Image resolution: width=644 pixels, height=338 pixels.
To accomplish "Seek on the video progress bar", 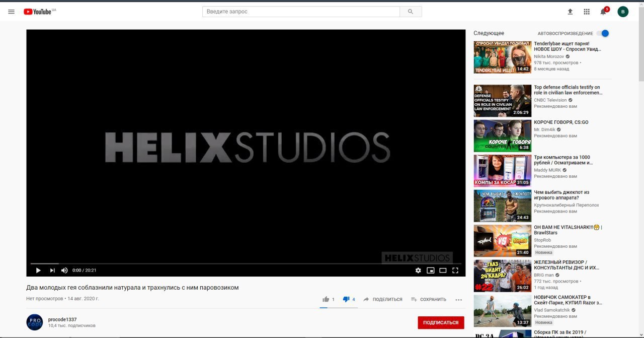I will [x=246, y=263].
